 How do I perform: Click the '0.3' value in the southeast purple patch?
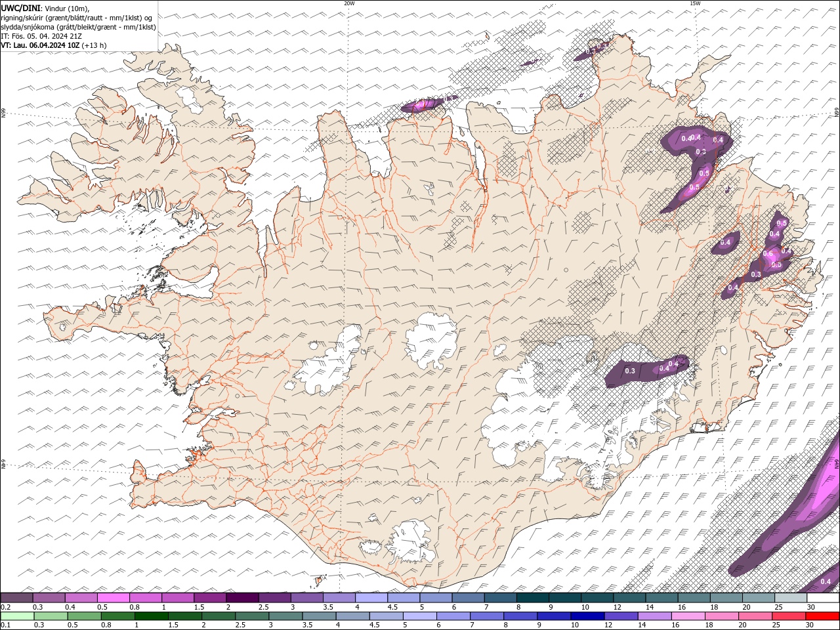(630, 371)
